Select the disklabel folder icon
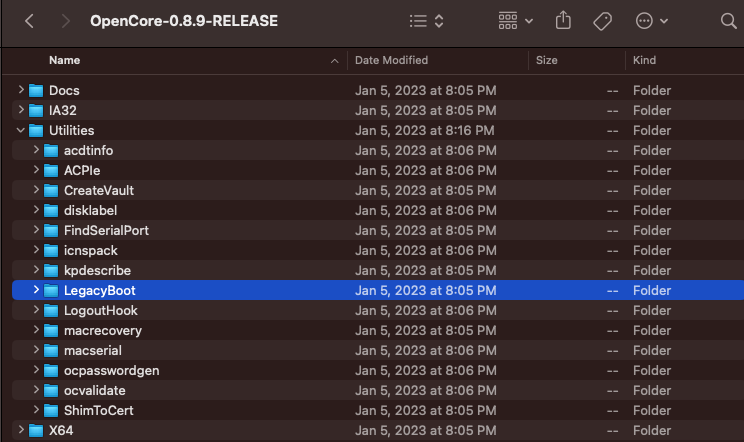The image size is (744, 442). [x=51, y=211]
